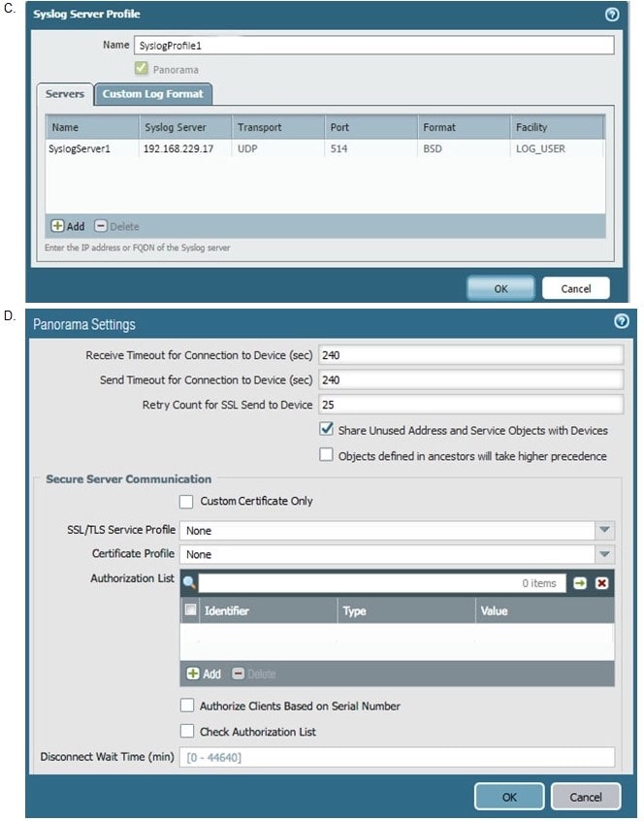Open help for Syslog Server Profile dialog

click(612, 15)
